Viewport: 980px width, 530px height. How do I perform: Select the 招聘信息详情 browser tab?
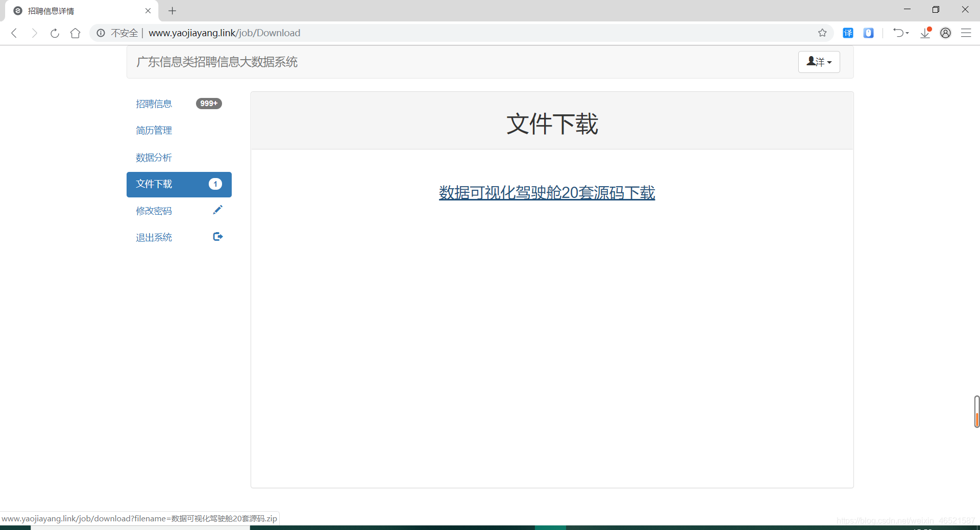[x=82, y=11]
